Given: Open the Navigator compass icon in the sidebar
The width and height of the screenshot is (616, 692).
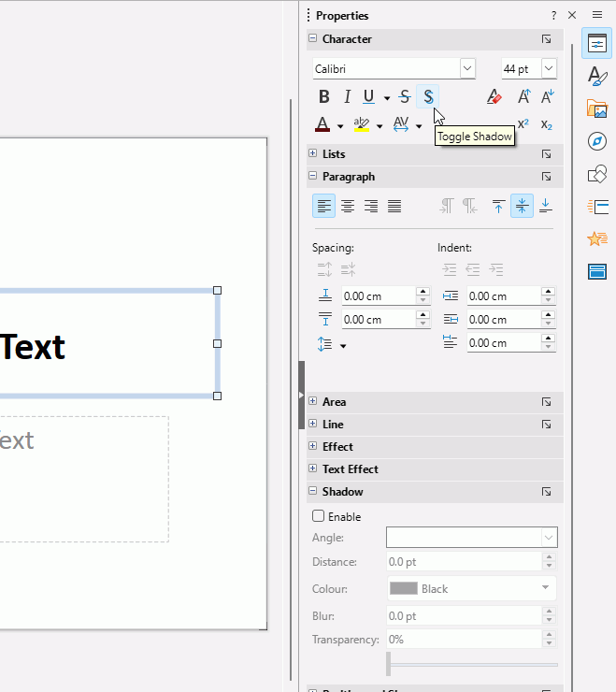Looking at the screenshot, I should 596,141.
